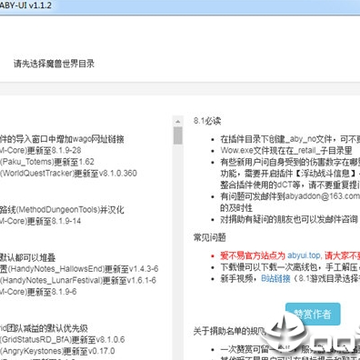360x360 pixels.
Task: Click the HandyNotes_HallowsEnd v1.4.3-6 line
Action: [79, 269]
